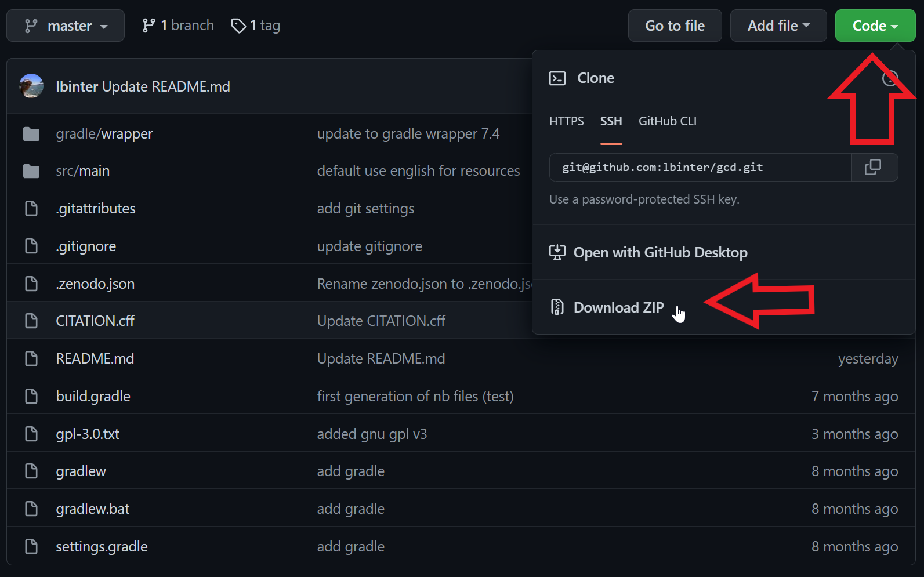Image resolution: width=924 pixels, height=577 pixels.
Task: Open the 1 branch link
Action: [178, 26]
